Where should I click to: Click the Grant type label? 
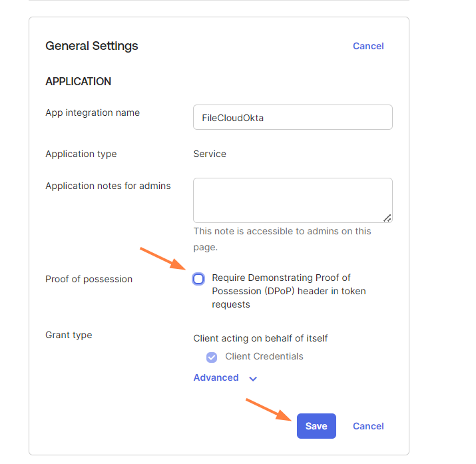(69, 335)
